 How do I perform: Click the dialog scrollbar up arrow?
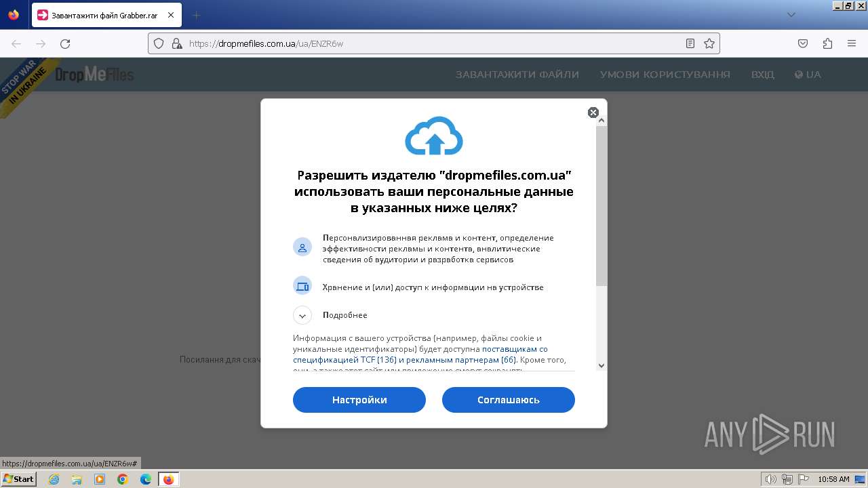[601, 121]
